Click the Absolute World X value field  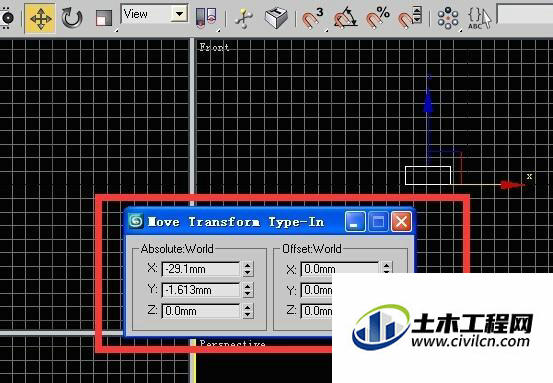[200, 269]
